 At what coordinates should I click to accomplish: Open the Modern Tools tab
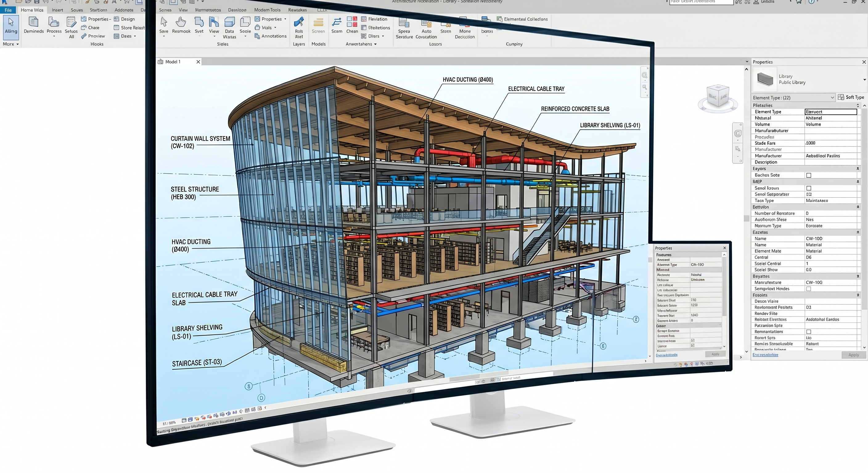(267, 10)
